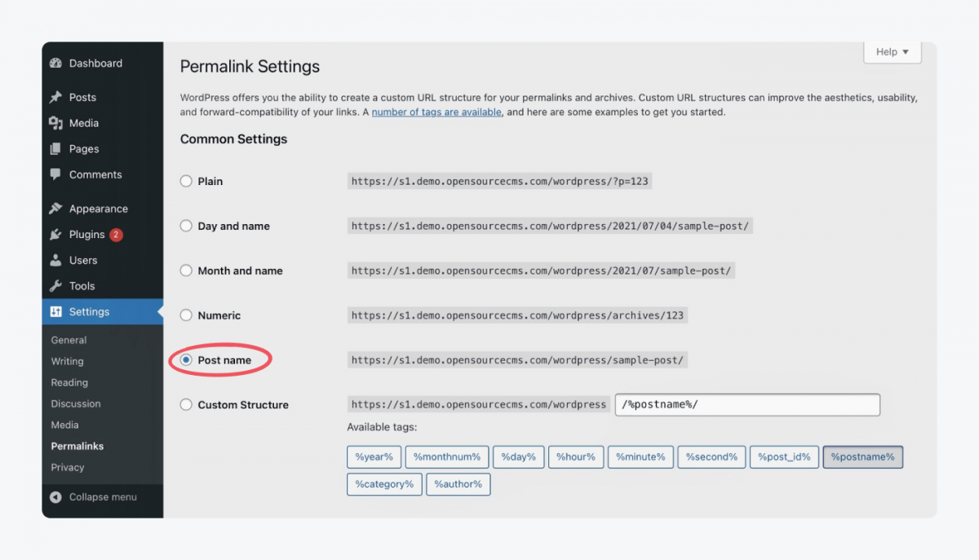Viewport: 979px width, 560px height.
Task: Choose the Custom Structure radio button
Action: 186,404
